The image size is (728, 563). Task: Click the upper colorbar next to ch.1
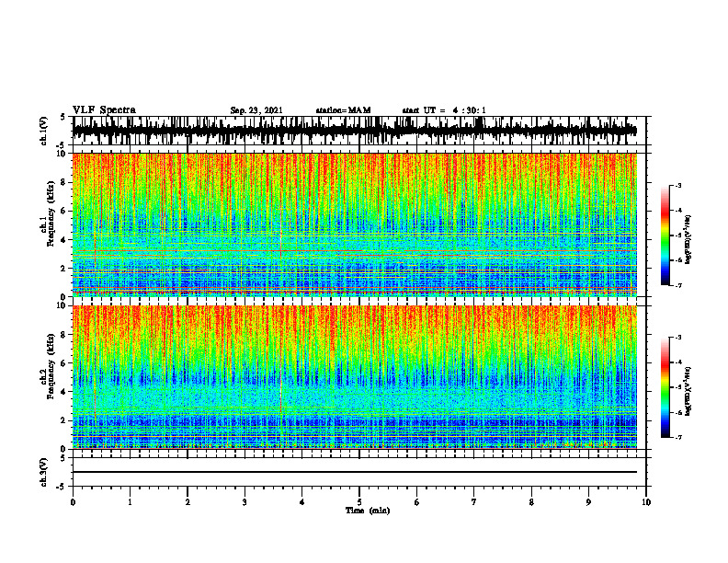tap(665, 235)
